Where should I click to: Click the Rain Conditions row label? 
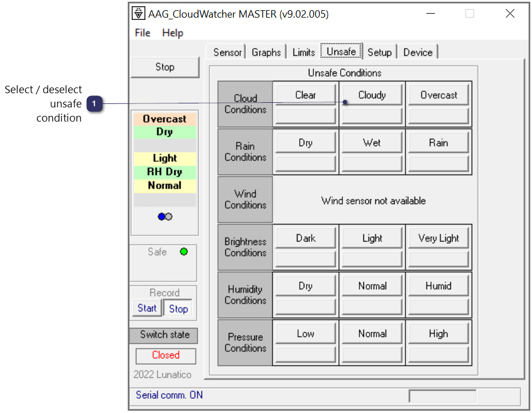point(245,152)
